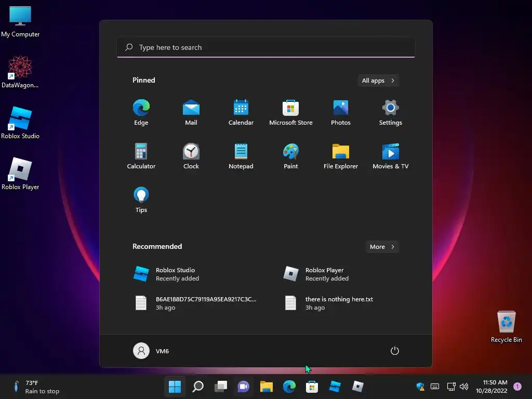Image resolution: width=532 pixels, height=399 pixels.
Task: Expand the All apps list
Action: 378,81
